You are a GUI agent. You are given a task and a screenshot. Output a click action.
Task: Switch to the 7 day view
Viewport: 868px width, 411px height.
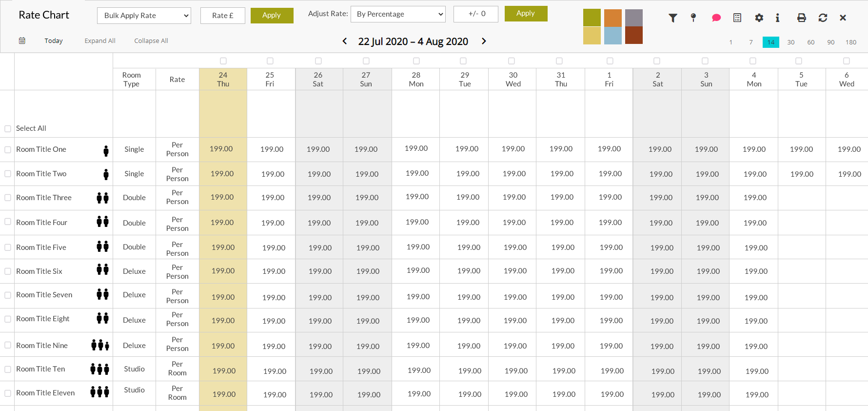[x=751, y=42]
